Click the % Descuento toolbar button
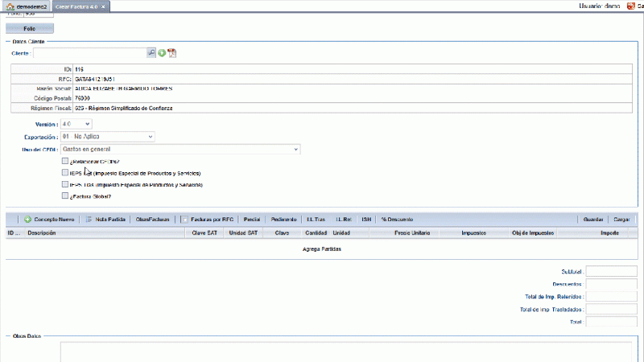This screenshot has width=644, height=362. coord(397,219)
